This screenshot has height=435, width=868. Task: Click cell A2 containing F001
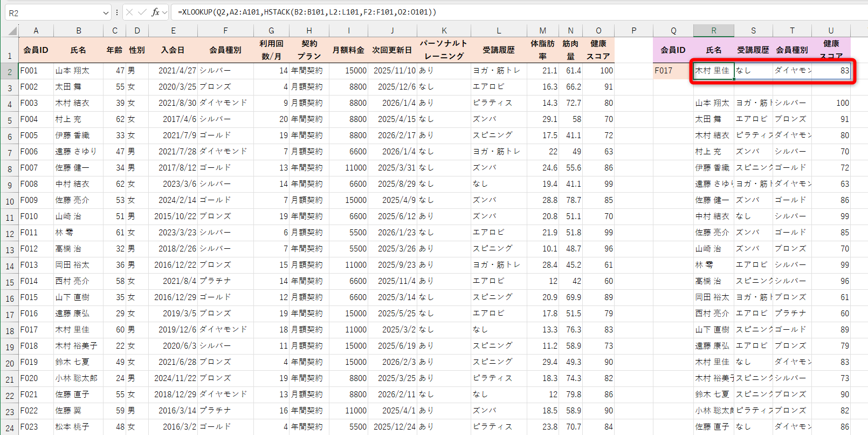[x=36, y=71]
